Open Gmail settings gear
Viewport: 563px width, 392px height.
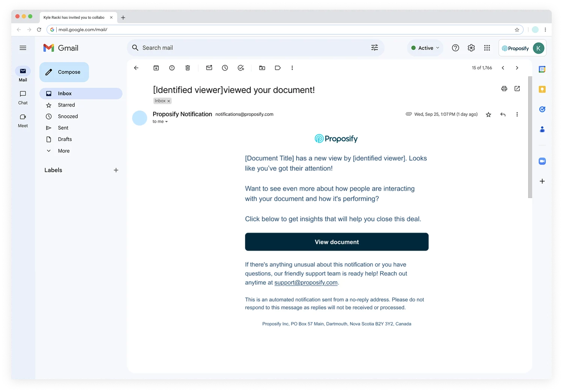coord(471,48)
